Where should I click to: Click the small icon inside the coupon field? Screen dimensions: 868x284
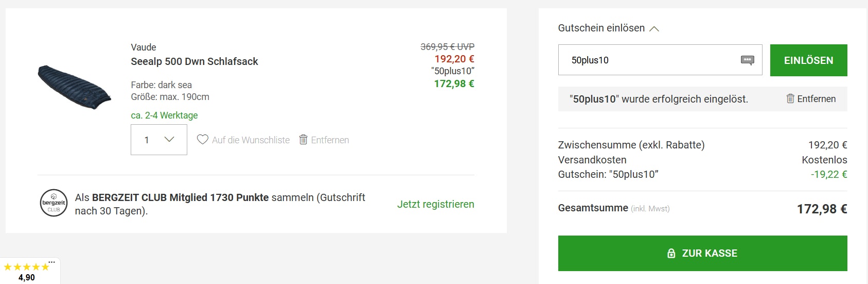(x=747, y=60)
